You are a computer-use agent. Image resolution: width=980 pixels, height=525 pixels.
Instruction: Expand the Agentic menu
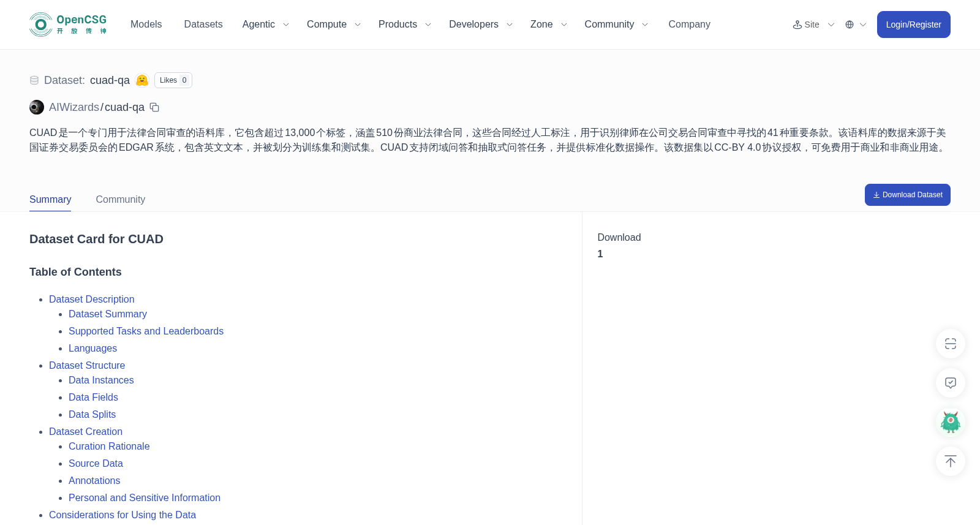point(266,25)
